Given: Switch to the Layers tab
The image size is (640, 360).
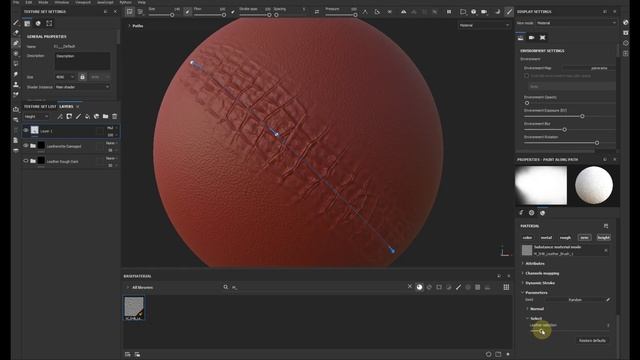Looking at the screenshot, I should point(66,107).
